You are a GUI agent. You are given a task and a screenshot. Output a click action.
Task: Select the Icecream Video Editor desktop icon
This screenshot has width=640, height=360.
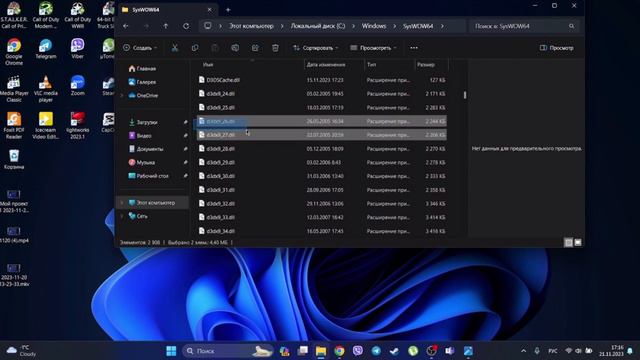pyautogui.click(x=46, y=126)
